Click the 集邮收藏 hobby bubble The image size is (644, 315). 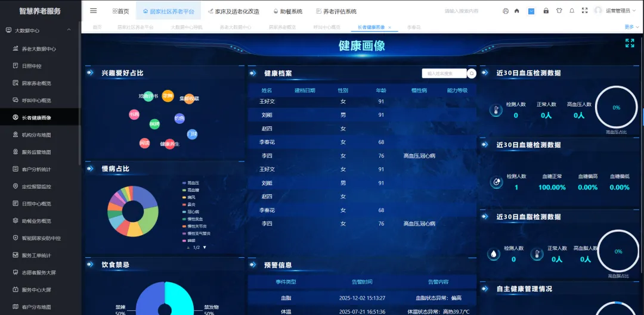189,99
